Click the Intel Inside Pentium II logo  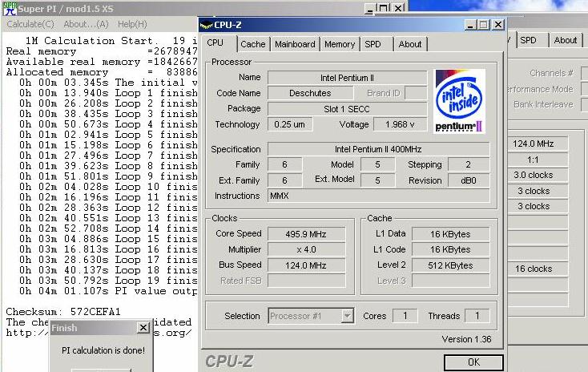pos(459,101)
